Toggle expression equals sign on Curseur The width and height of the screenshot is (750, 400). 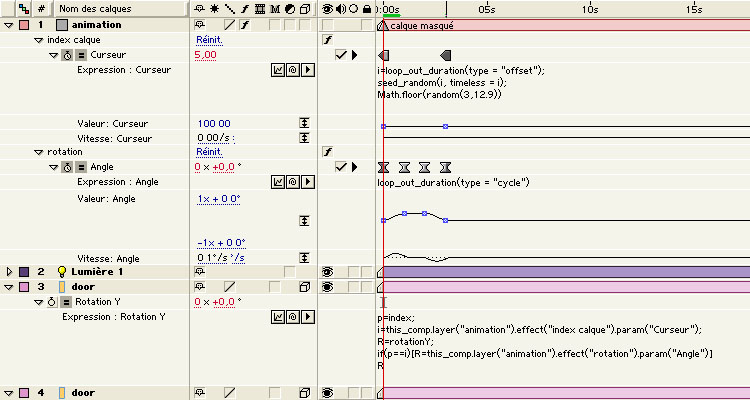81,55
